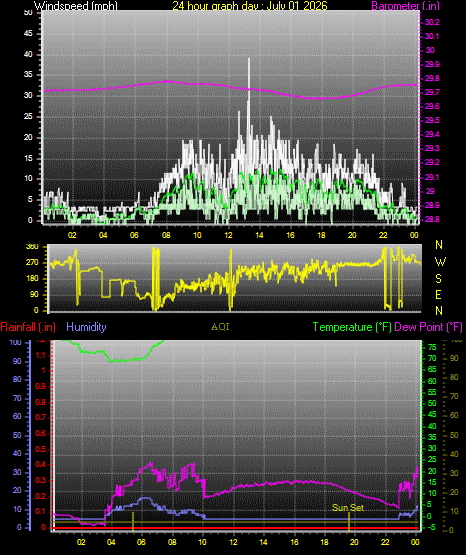Viewport: 466px width, 555px height.
Task: Click the "45" windspeed axis value
Action: (28, 34)
